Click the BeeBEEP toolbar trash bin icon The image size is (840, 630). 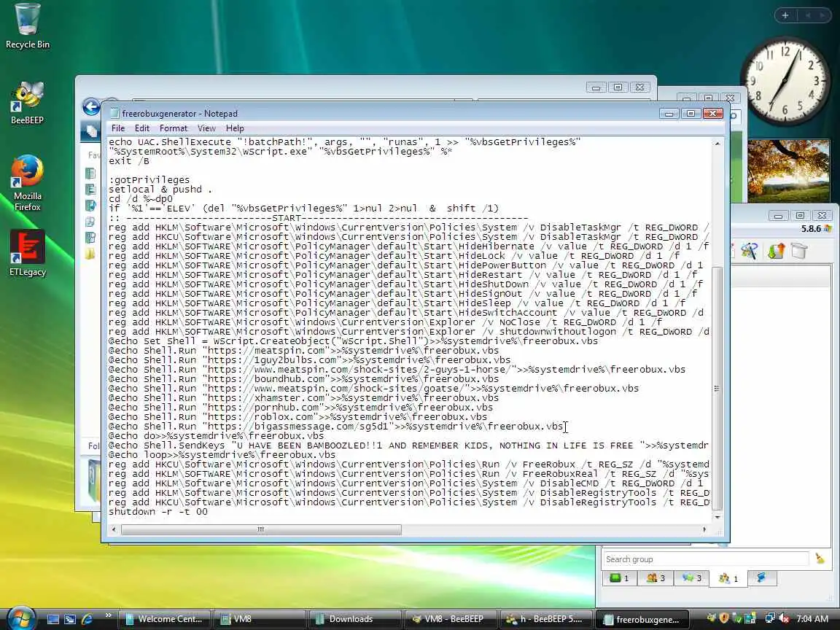coord(798,250)
